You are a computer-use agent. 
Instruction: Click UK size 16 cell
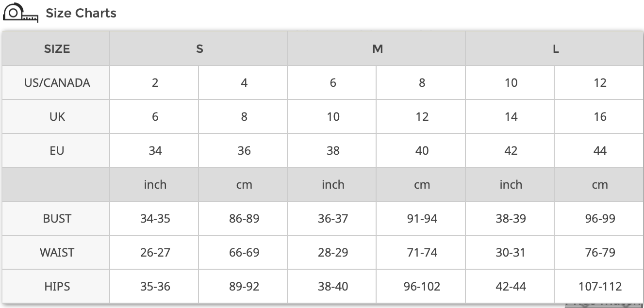click(600, 117)
